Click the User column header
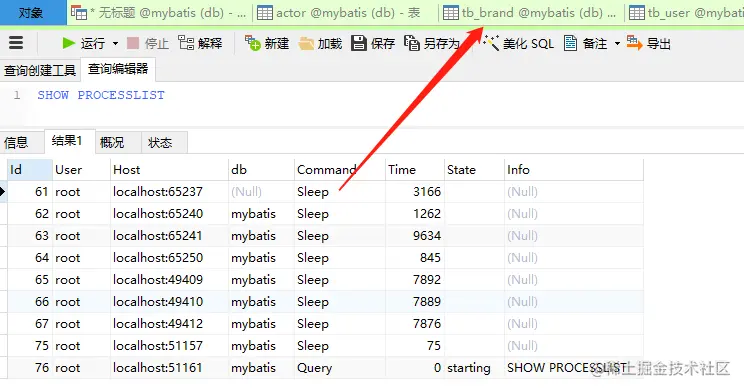744x391 pixels. 81,170
